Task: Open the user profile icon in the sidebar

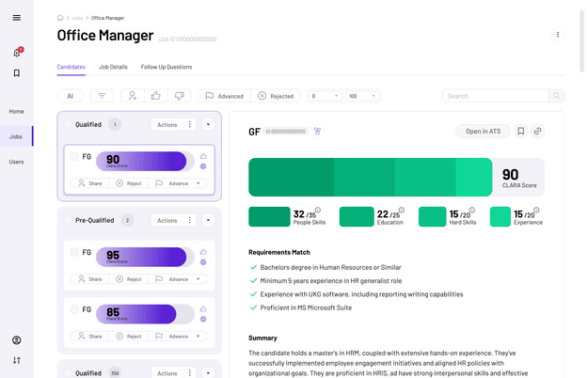Action: point(16,339)
